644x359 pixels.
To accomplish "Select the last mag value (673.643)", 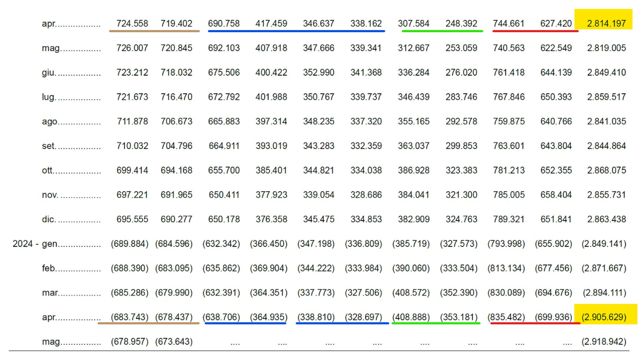I will click(174, 342).
